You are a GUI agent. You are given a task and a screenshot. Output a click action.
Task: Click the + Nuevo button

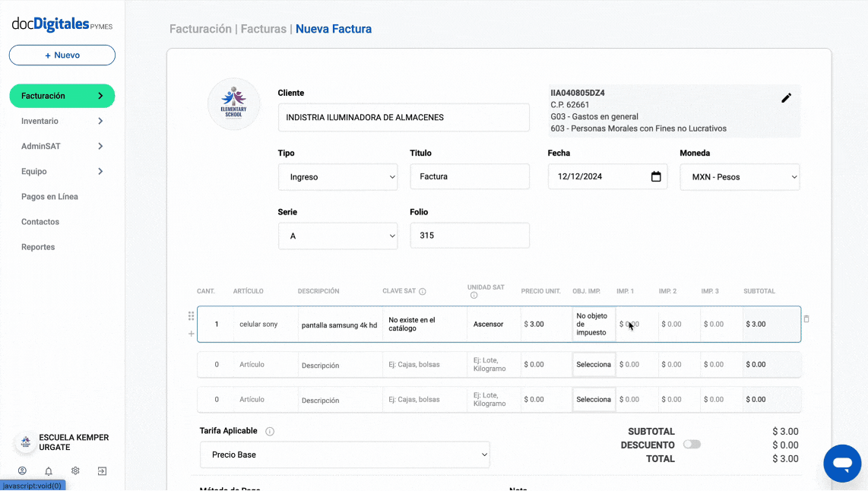tap(62, 55)
